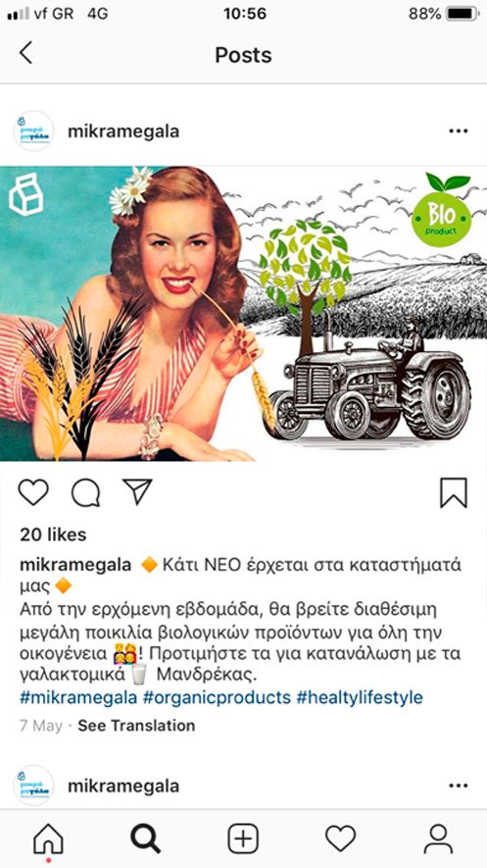Open the three-dot menu on the first post

tap(459, 131)
